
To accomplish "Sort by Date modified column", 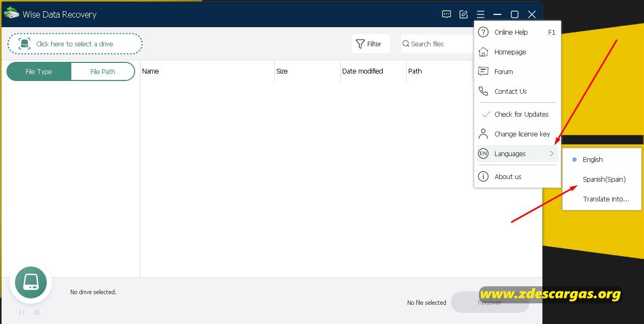I will pyautogui.click(x=373, y=71).
